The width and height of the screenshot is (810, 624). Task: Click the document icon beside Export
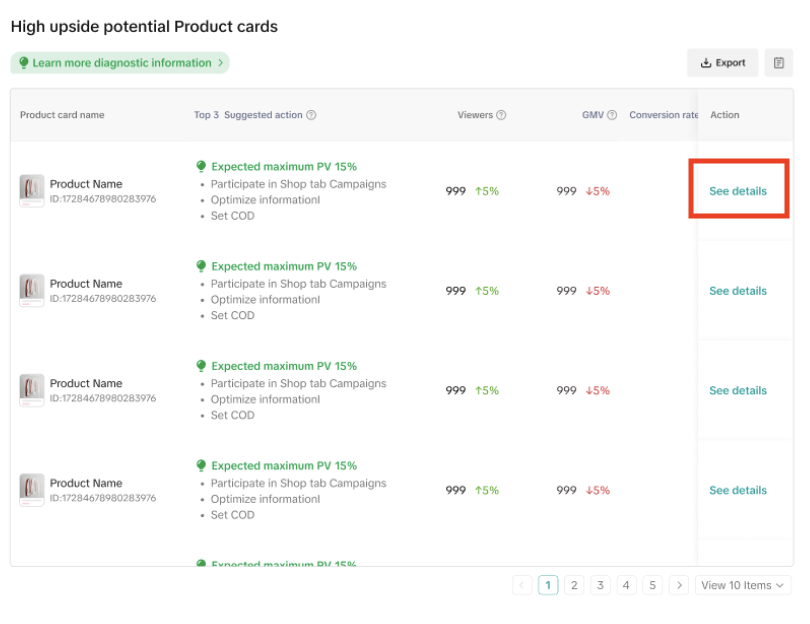(x=779, y=63)
